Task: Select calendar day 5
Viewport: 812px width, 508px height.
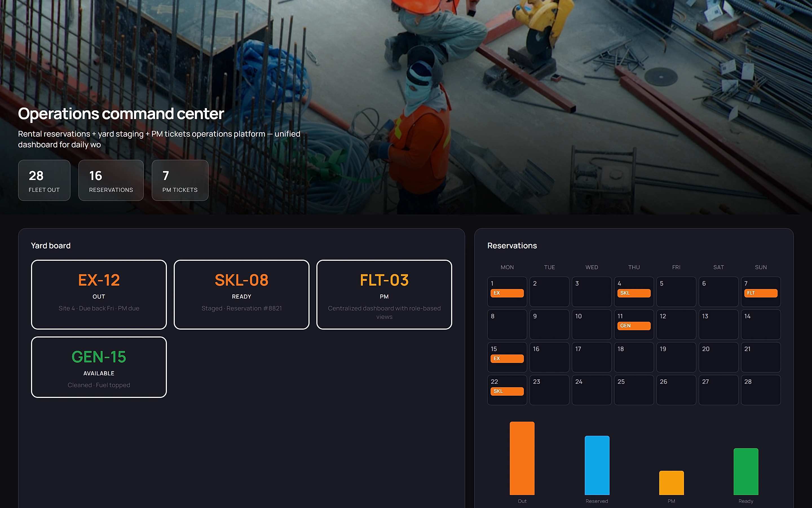Action: [676, 292]
